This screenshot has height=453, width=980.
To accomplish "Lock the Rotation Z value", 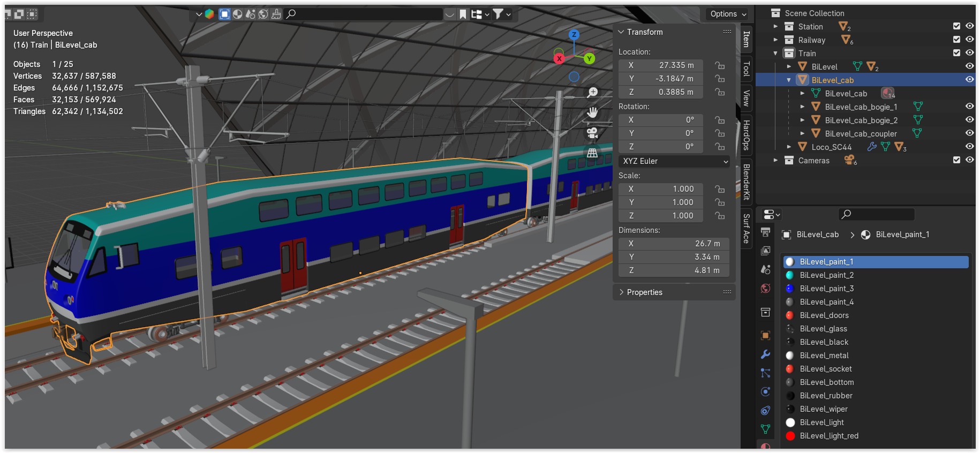I will click(720, 147).
